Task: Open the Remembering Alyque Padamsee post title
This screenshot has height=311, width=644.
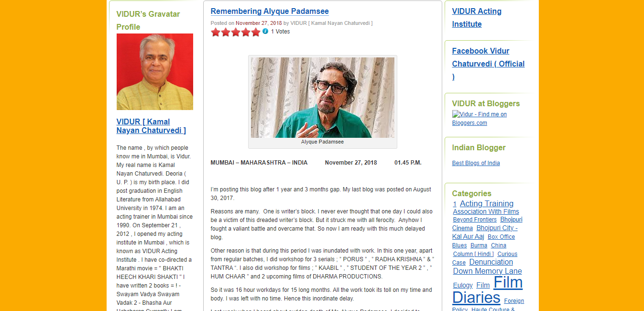Action: 270,11
